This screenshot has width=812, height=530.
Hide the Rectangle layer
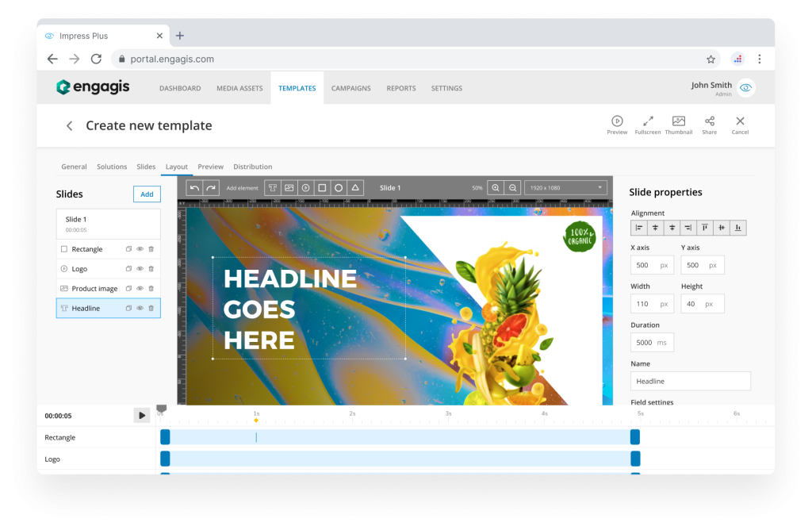click(x=140, y=249)
